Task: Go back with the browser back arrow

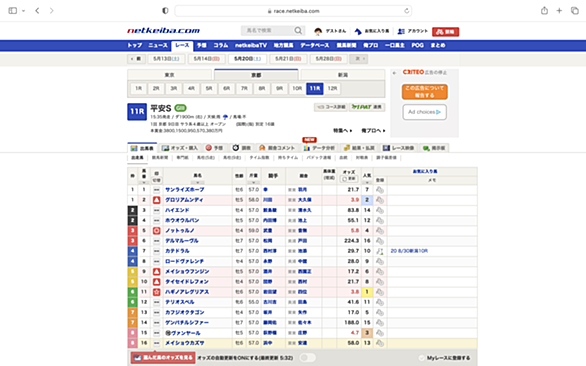Action: [x=37, y=10]
